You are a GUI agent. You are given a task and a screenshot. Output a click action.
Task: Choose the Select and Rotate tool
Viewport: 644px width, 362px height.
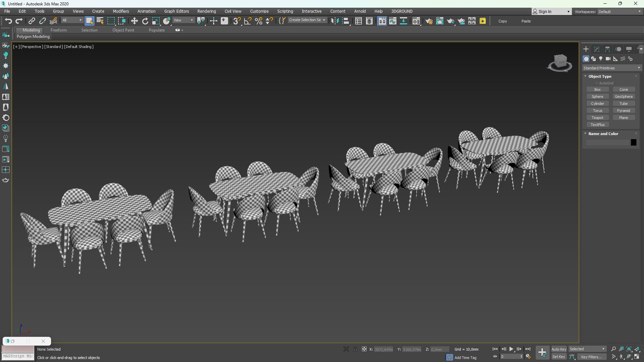[x=145, y=21]
